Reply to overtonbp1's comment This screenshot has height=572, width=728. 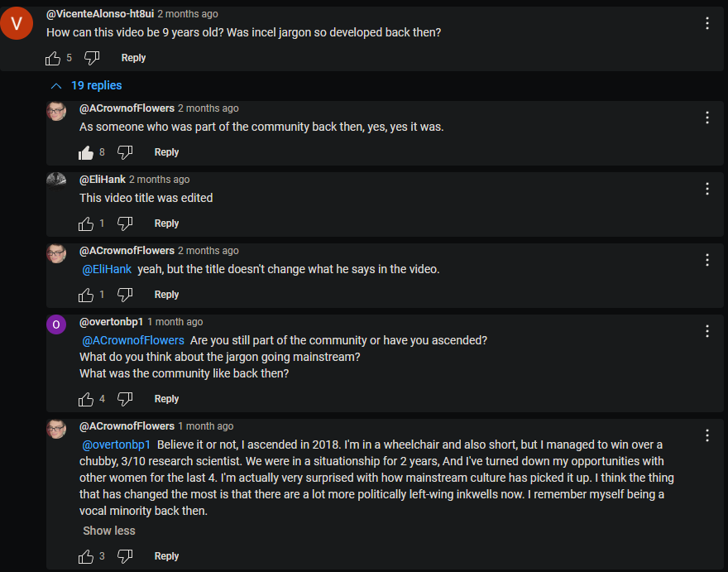166,399
